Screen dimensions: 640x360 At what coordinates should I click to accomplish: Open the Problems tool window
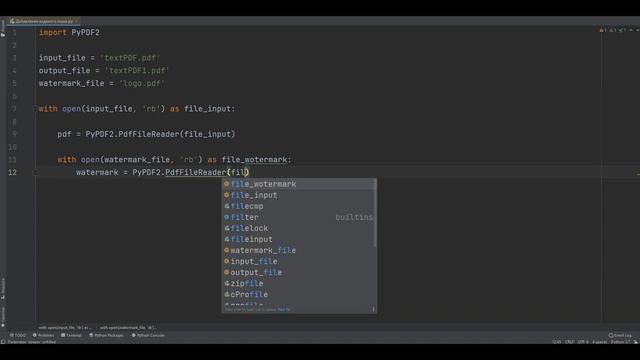tap(43, 335)
